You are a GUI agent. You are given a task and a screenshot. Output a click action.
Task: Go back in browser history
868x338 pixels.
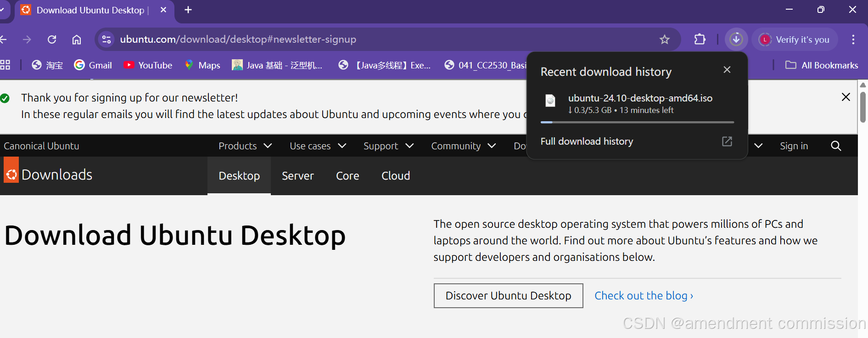(3, 39)
